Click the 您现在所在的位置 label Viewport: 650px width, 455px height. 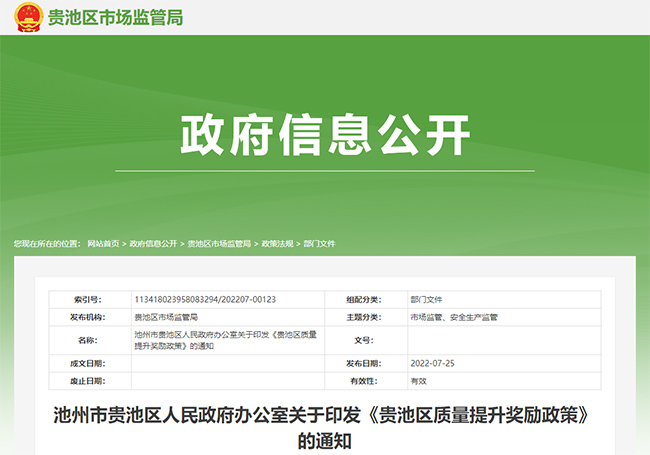point(47,244)
